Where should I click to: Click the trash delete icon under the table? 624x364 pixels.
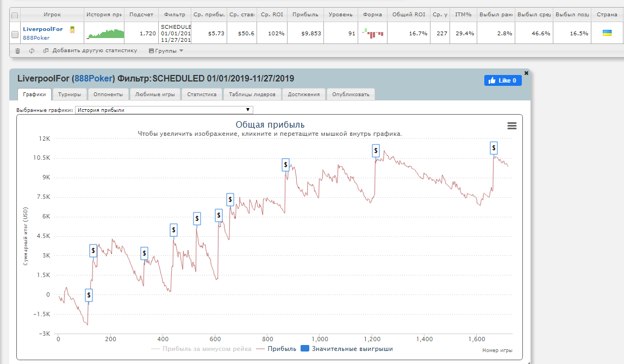click(17, 51)
